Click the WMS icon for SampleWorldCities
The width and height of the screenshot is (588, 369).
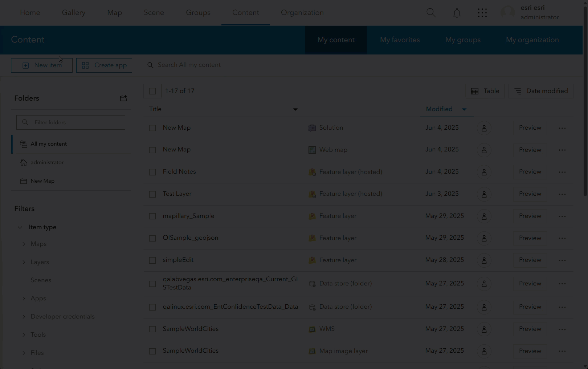click(x=312, y=329)
